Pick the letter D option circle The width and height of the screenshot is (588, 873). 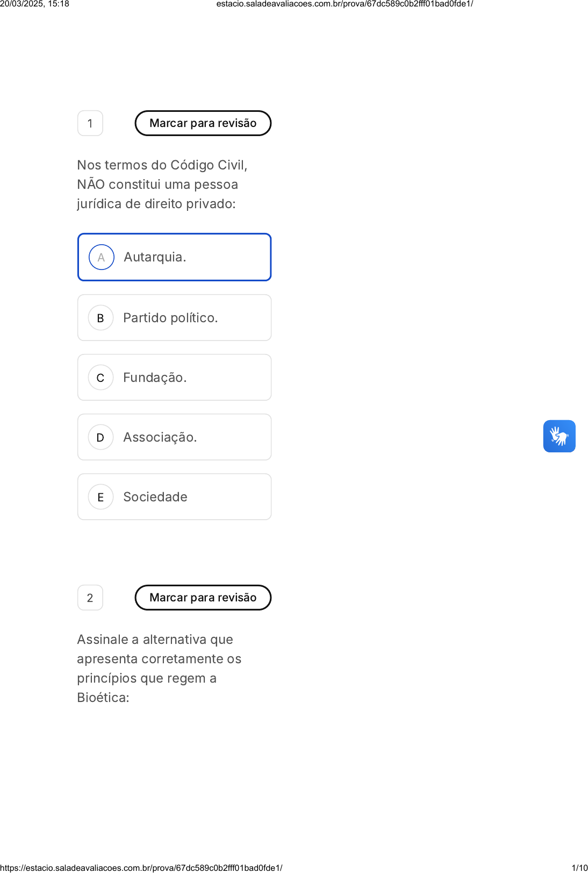coord(101,437)
